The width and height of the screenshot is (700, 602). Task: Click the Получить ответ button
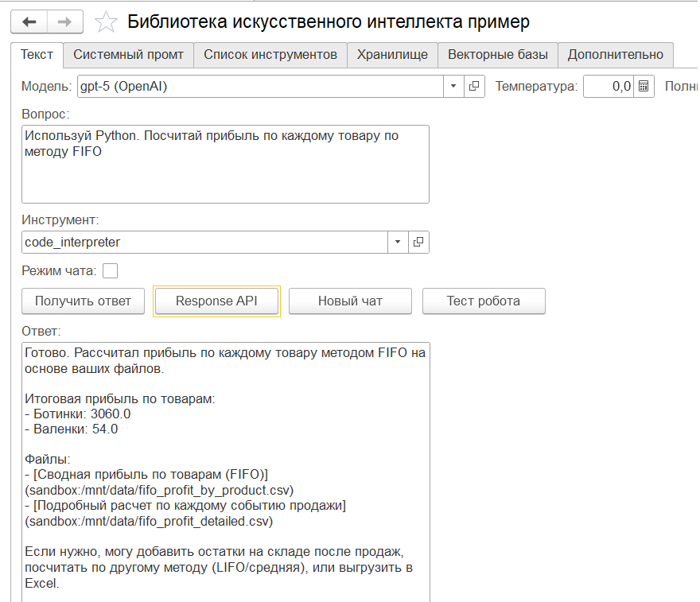[x=83, y=301]
